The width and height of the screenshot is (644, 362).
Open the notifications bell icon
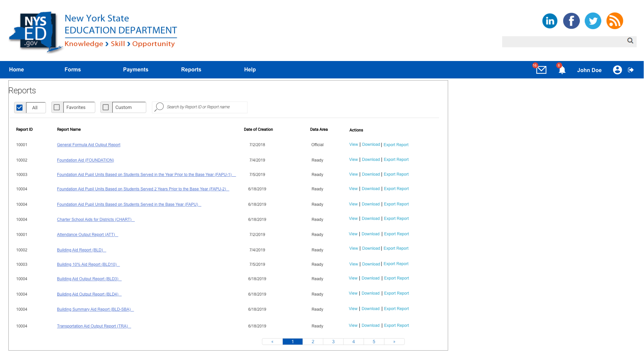tap(562, 70)
